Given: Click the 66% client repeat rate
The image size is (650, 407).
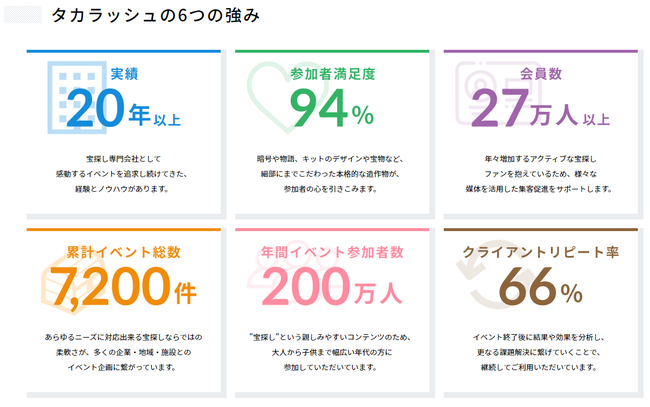Looking at the screenshot, I should pyautogui.click(x=541, y=286).
